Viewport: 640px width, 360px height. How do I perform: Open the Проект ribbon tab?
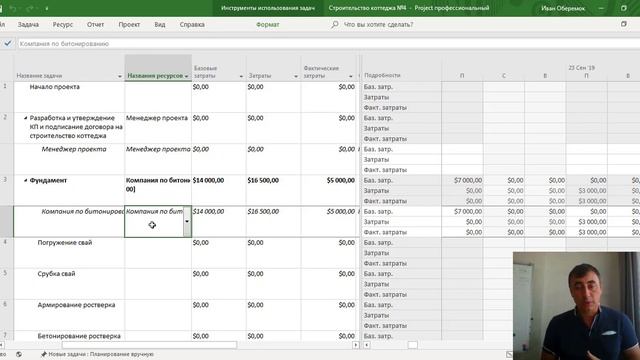coord(129,24)
